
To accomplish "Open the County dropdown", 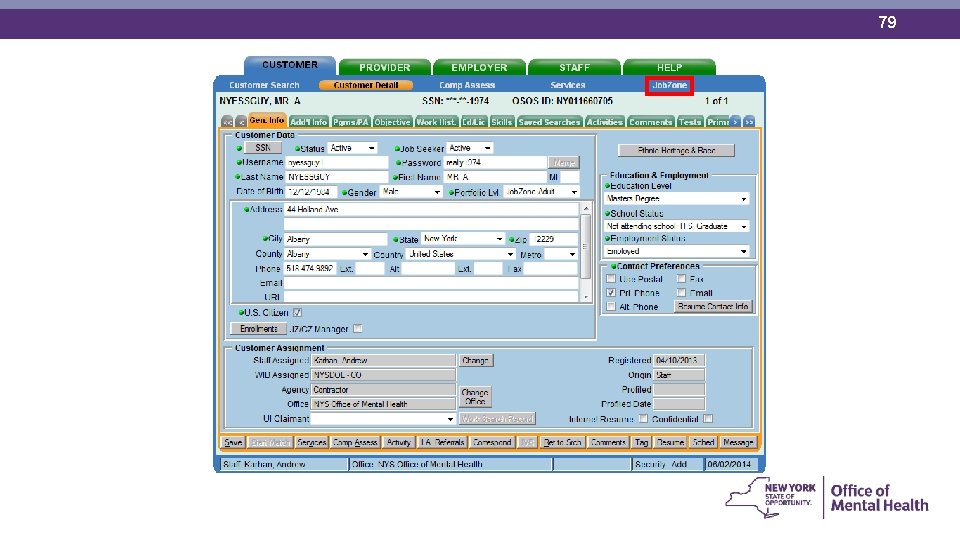I will (x=365, y=253).
